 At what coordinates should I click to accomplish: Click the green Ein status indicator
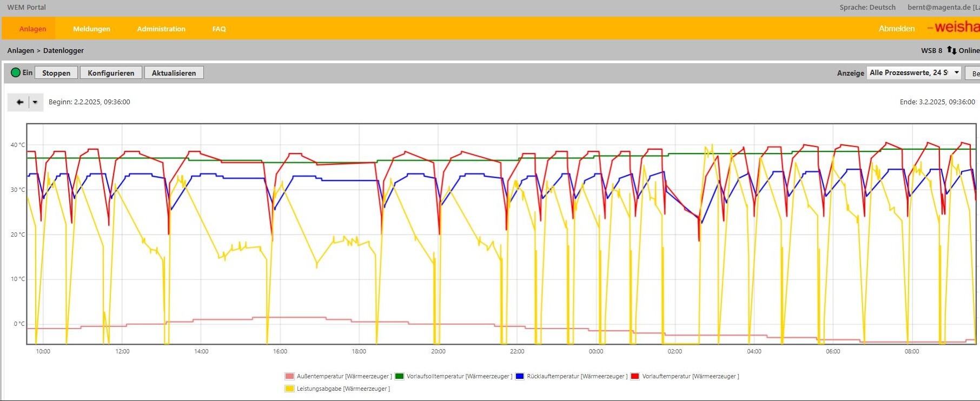(x=16, y=72)
